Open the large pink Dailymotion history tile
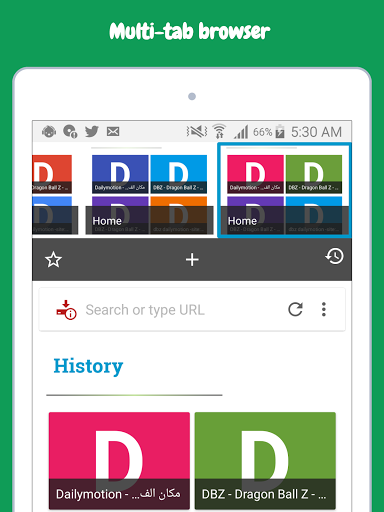Screen dimensions: 384x512 [119, 460]
